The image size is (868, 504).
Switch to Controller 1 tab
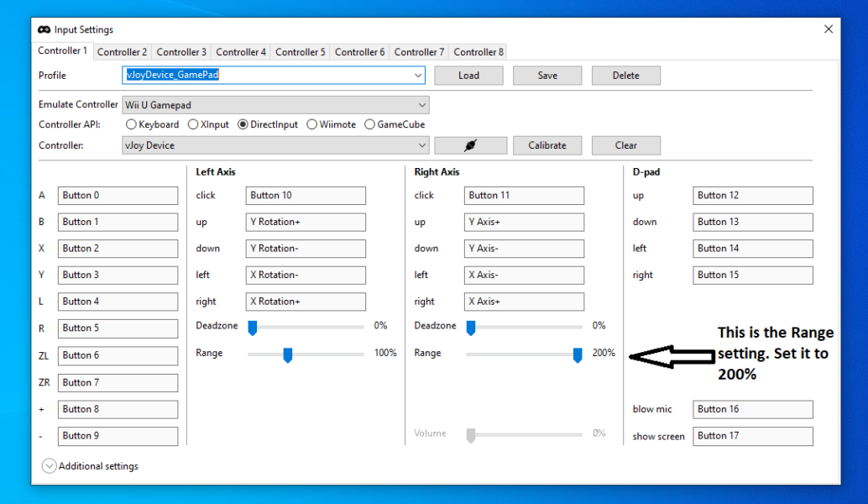point(63,50)
